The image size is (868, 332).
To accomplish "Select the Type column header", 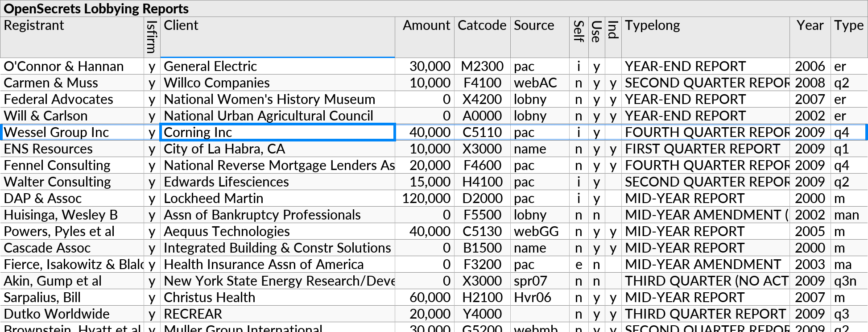I will 849,37.
